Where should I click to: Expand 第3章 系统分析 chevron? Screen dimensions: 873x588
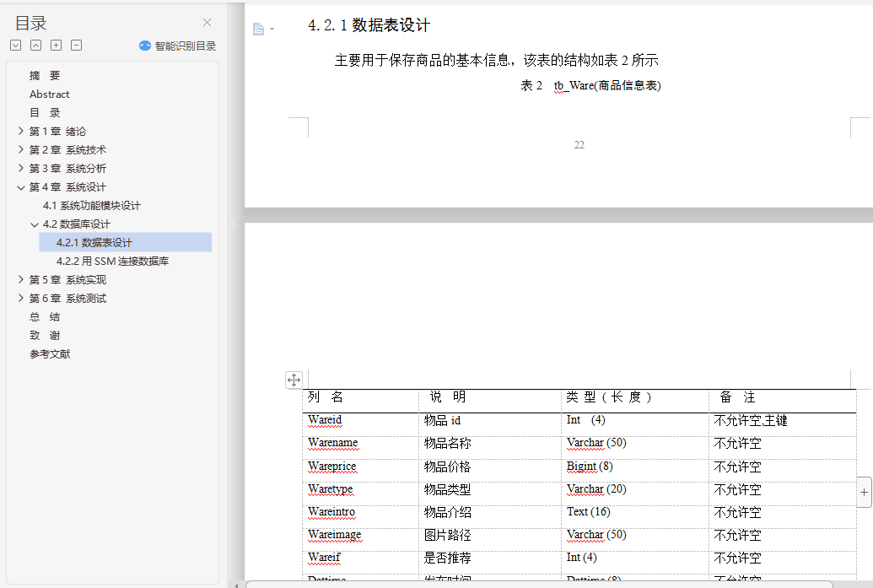click(20, 168)
